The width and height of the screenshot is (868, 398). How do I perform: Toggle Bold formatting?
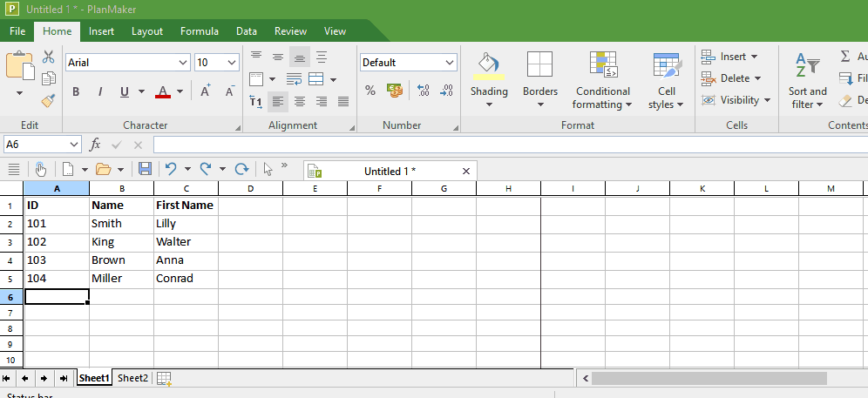click(76, 91)
